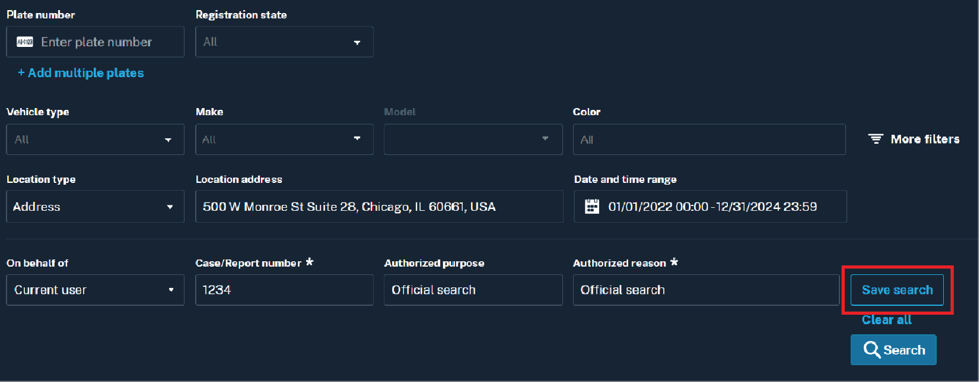This screenshot has width=980, height=383.
Task: Click the Clear all link
Action: tap(886, 320)
